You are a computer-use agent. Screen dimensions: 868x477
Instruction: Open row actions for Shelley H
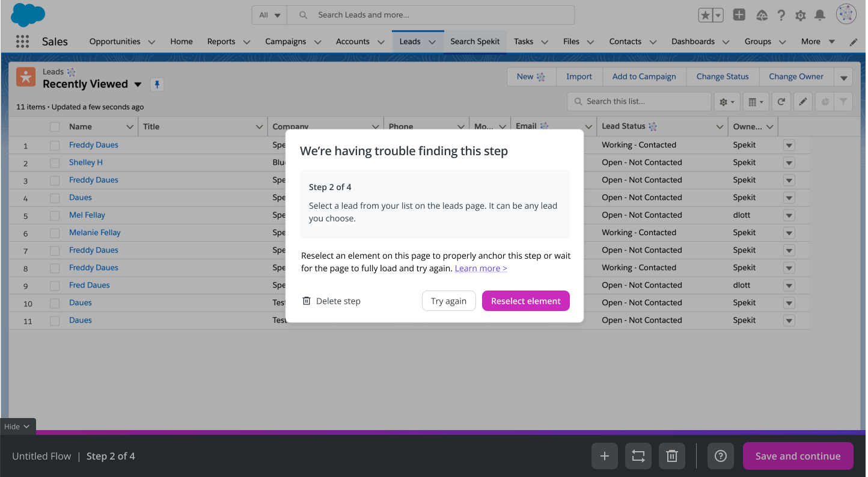789,163
